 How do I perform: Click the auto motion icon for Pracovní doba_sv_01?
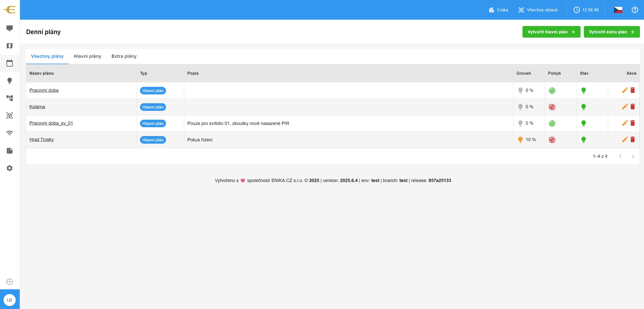tap(552, 123)
